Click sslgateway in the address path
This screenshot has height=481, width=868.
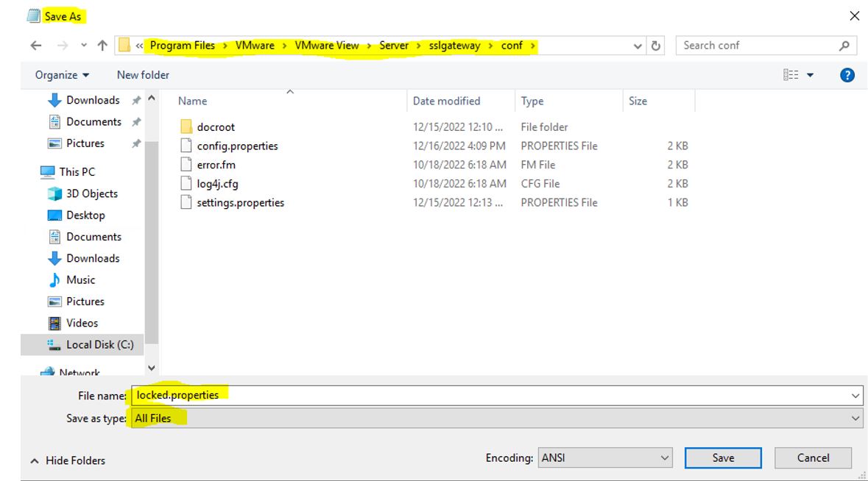(454, 46)
